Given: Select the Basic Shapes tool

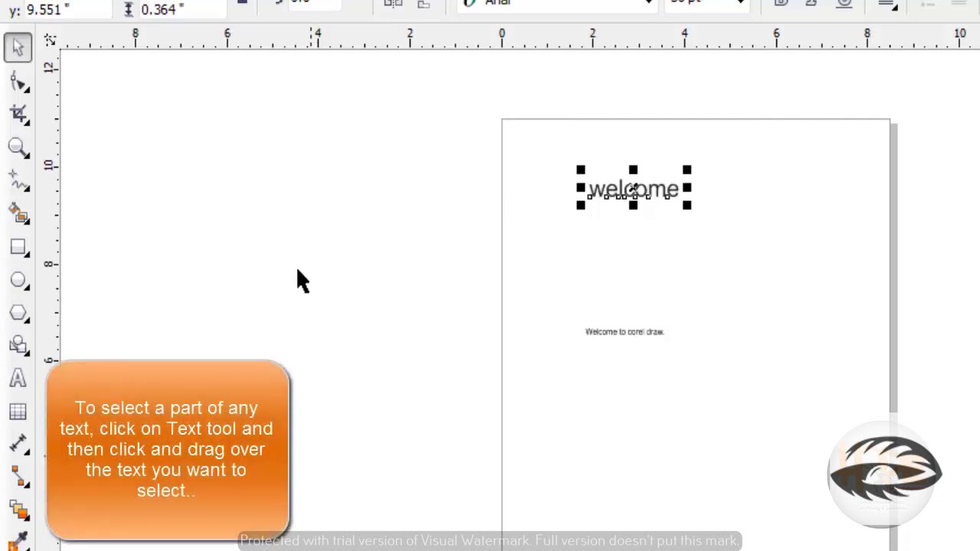Looking at the screenshot, I should (18, 346).
